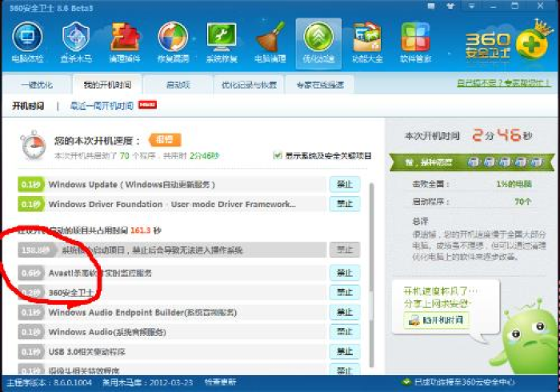Viewport: 560px width, 392px height.
Task: Switch to the 一键优化 tab
Action: pos(37,85)
